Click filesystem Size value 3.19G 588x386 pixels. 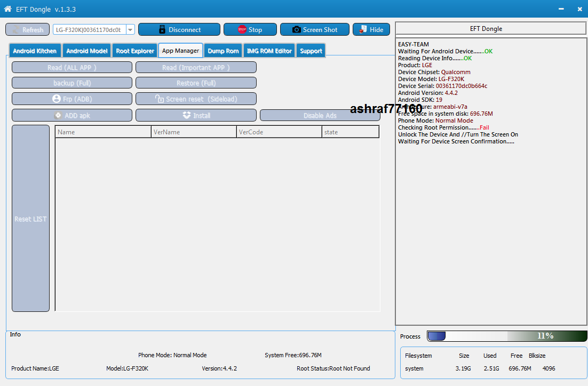(463, 368)
